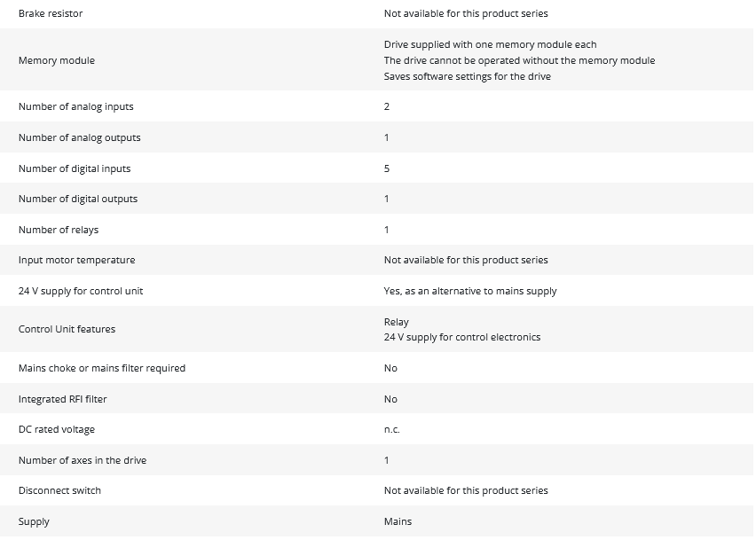
Task: Click 'Yes, as an alternative to mains supply'
Action: (x=470, y=291)
